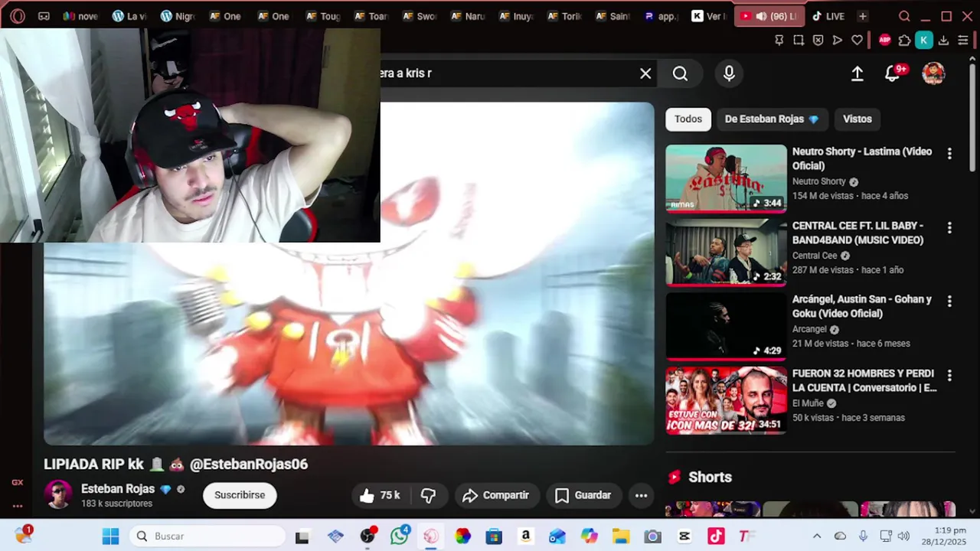
Task: Switch to the Naru browser tab
Action: point(468,16)
